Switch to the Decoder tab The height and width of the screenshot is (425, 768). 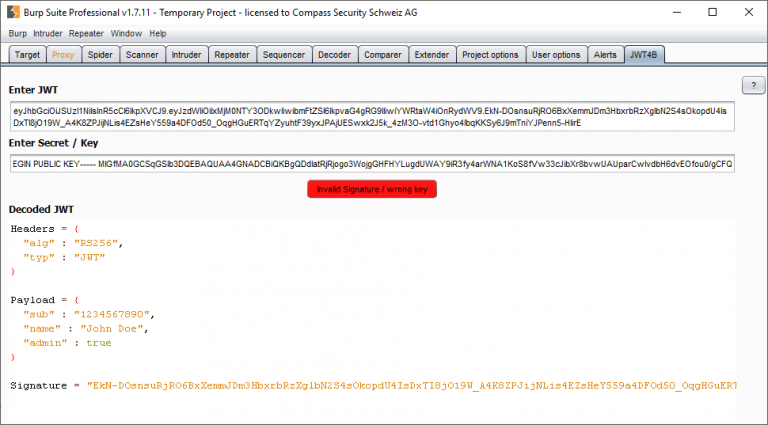(335, 55)
